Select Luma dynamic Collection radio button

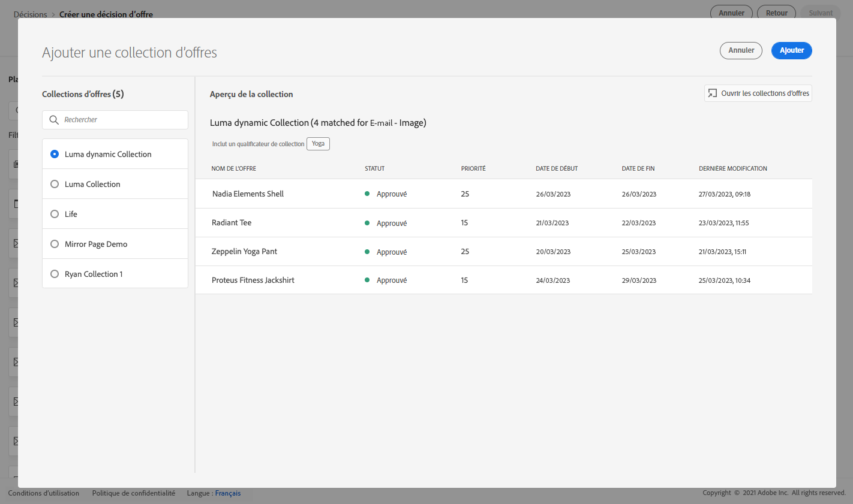pyautogui.click(x=55, y=154)
